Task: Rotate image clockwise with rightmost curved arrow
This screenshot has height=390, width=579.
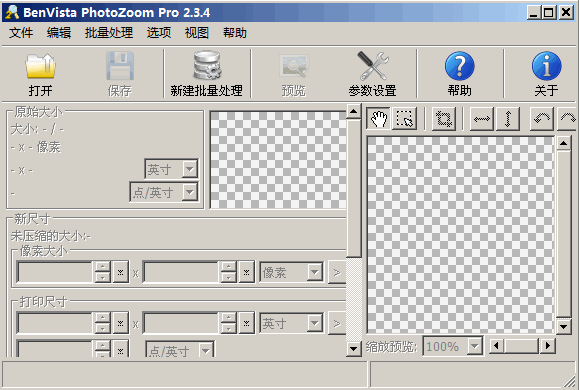Action: coord(567,119)
